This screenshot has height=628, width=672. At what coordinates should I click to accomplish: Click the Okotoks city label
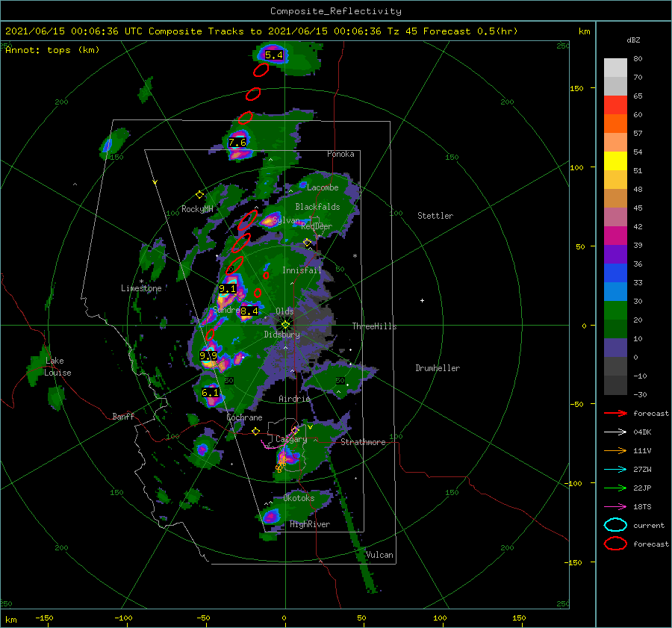[299, 498]
